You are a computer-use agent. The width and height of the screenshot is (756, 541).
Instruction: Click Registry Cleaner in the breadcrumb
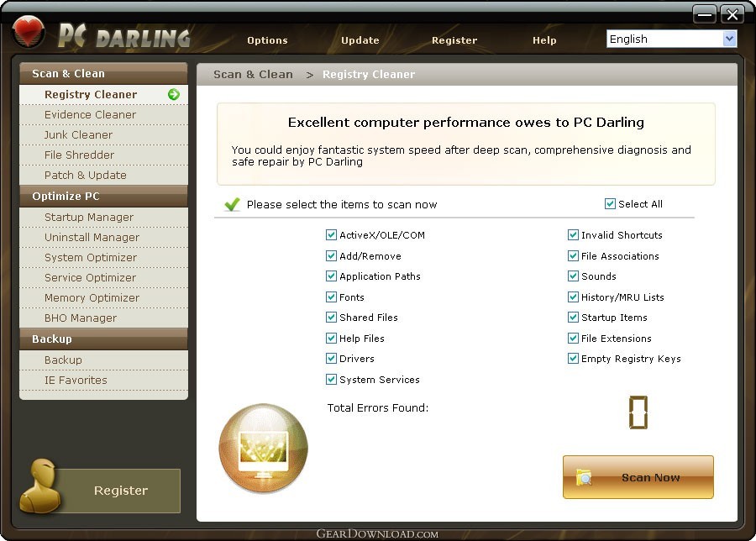point(369,74)
